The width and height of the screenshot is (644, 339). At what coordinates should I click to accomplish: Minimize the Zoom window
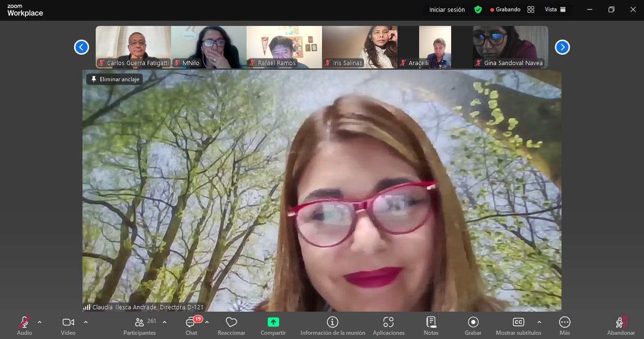coord(590,9)
